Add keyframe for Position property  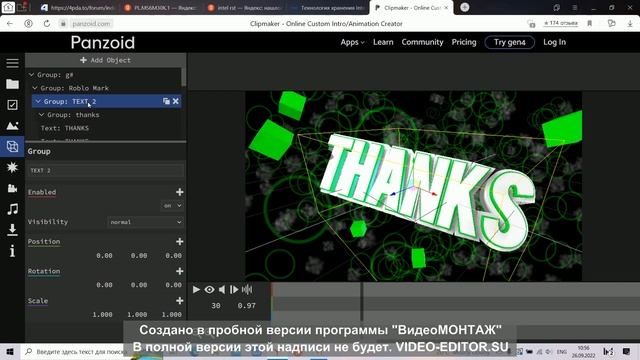pos(180,242)
